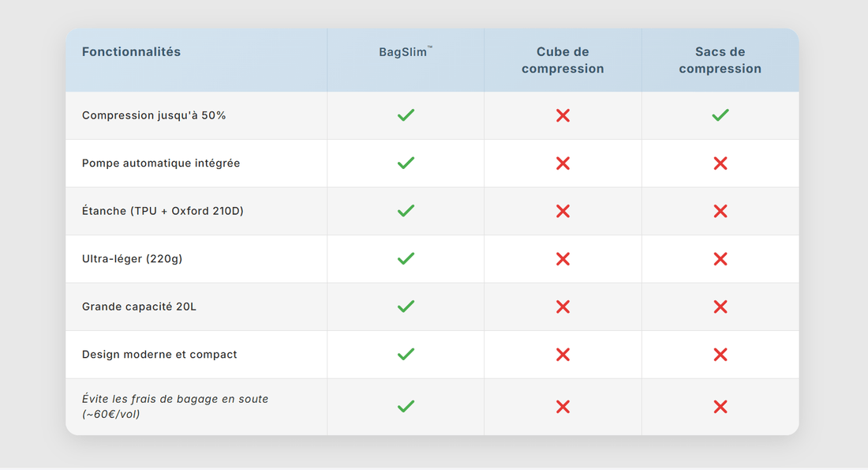Click BagSlim checkmark for Compression jusqu'à 50%

click(x=406, y=115)
